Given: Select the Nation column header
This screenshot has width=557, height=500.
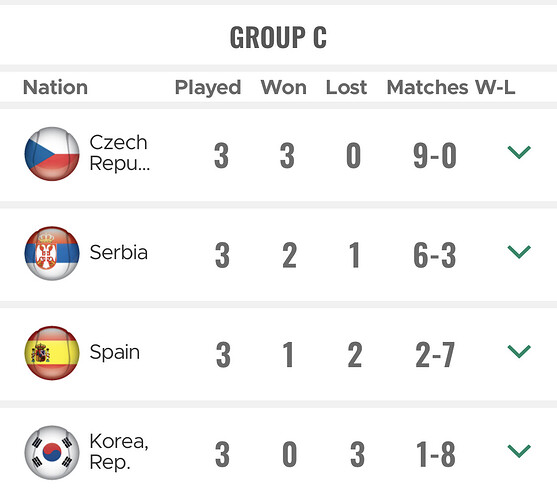Looking at the screenshot, I should (55, 87).
